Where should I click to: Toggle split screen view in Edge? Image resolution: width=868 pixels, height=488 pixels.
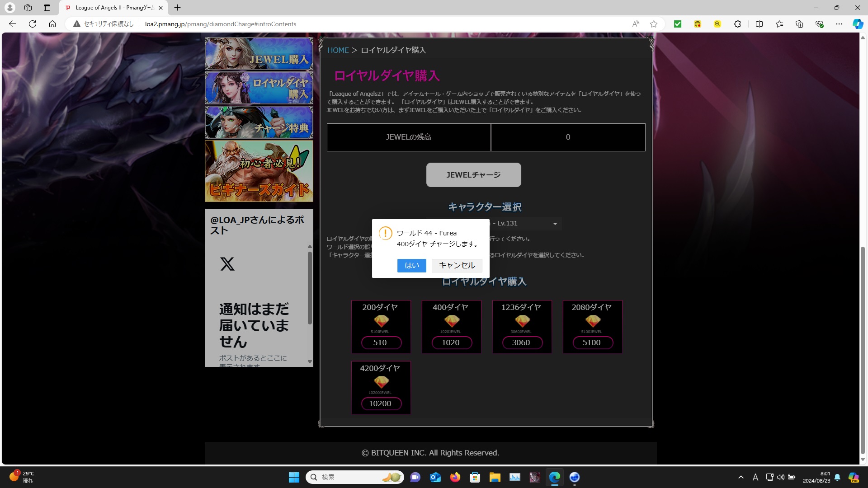(759, 24)
